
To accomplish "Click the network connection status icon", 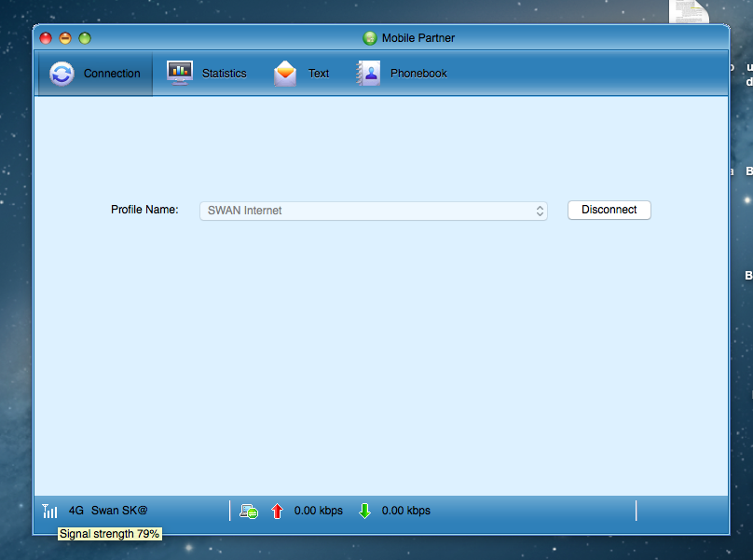I will coord(249,511).
